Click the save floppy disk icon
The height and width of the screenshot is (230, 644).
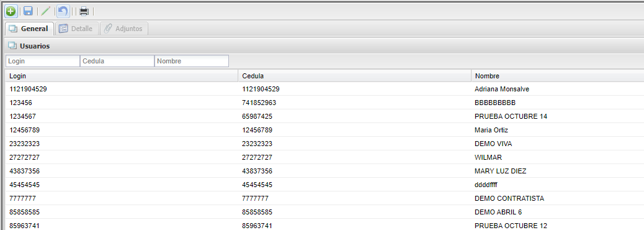28,11
